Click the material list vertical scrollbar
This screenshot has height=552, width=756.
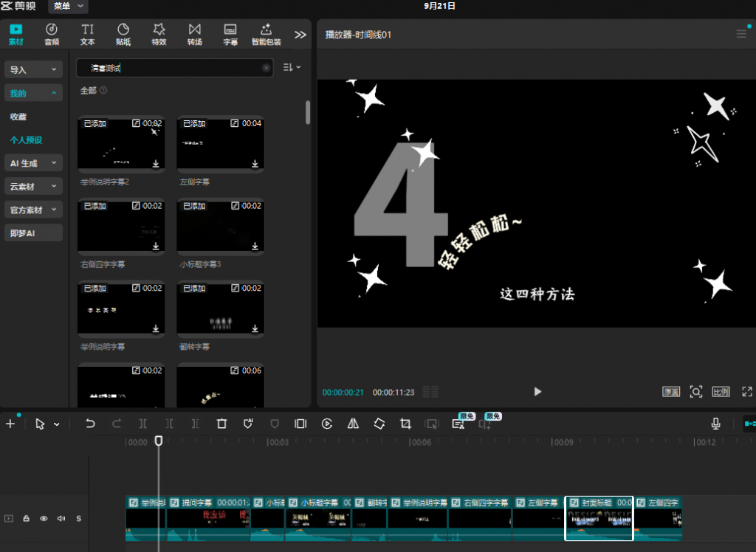point(307,112)
